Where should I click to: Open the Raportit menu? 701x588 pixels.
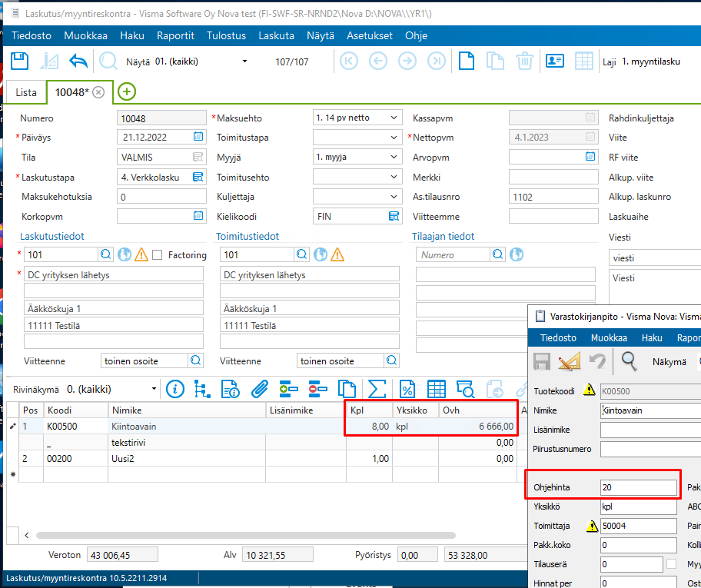[x=175, y=36]
